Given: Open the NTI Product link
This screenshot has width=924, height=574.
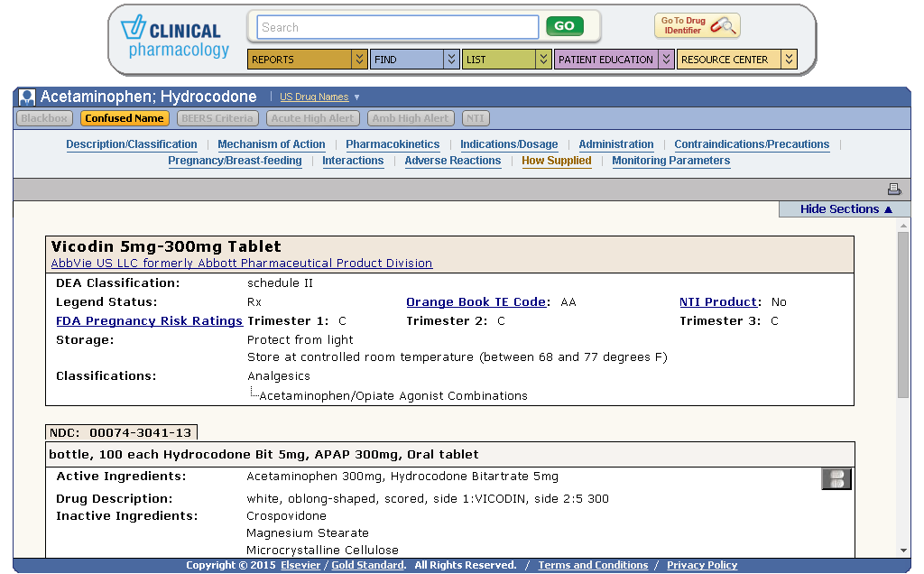Looking at the screenshot, I should click(x=718, y=302).
